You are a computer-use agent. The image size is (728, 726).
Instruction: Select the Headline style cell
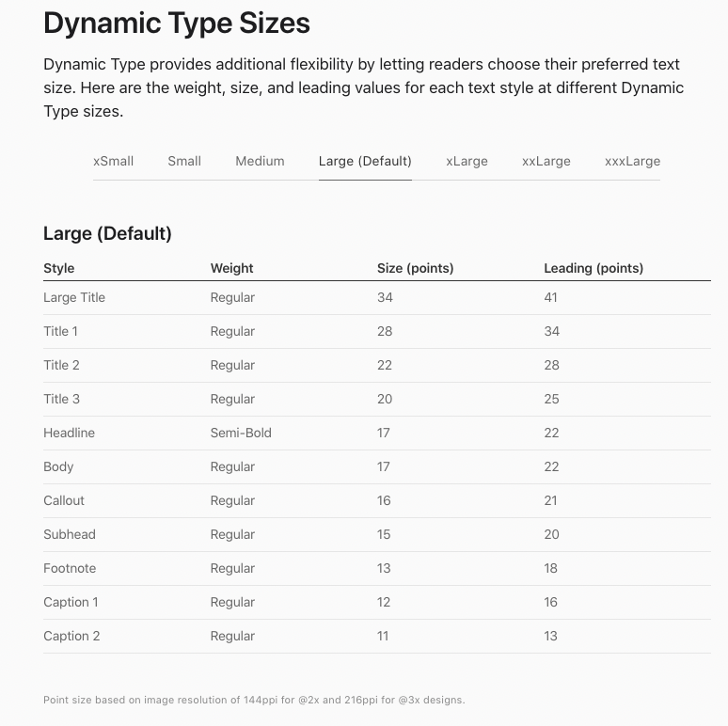point(70,434)
